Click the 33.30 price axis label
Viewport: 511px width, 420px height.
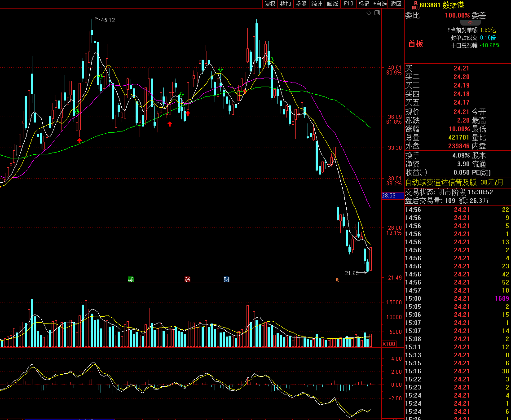point(394,148)
